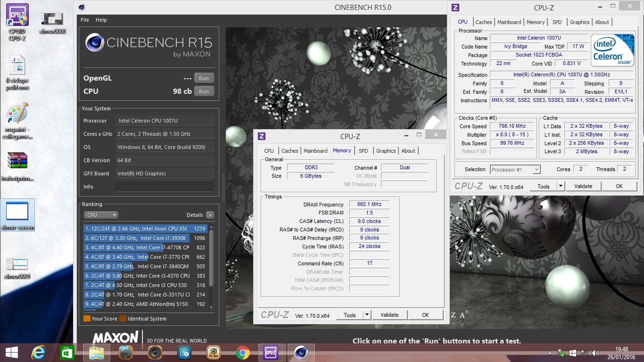Click Validate in Memory CPU-Z window

[x=389, y=315]
